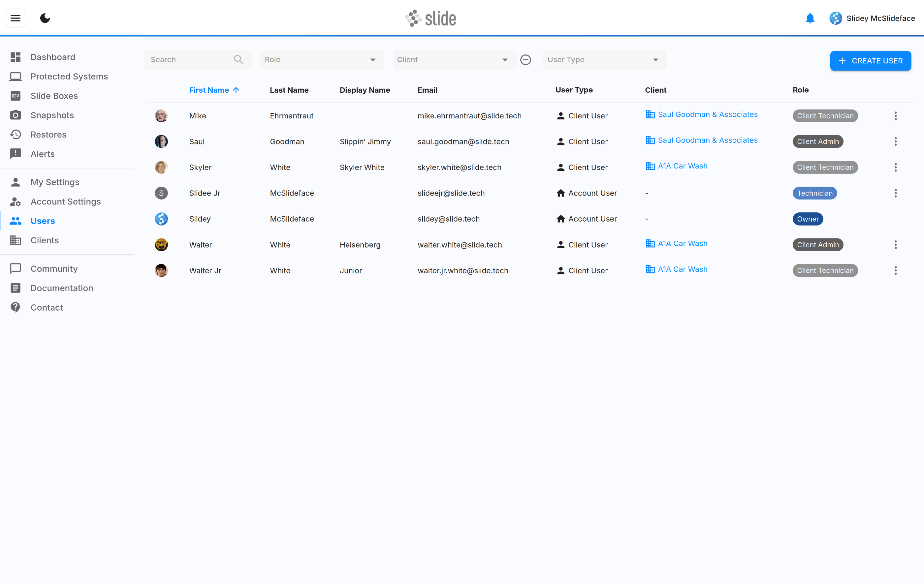This screenshot has height=584, width=924.
Task: Click the blue Technician role badge
Action: [814, 193]
